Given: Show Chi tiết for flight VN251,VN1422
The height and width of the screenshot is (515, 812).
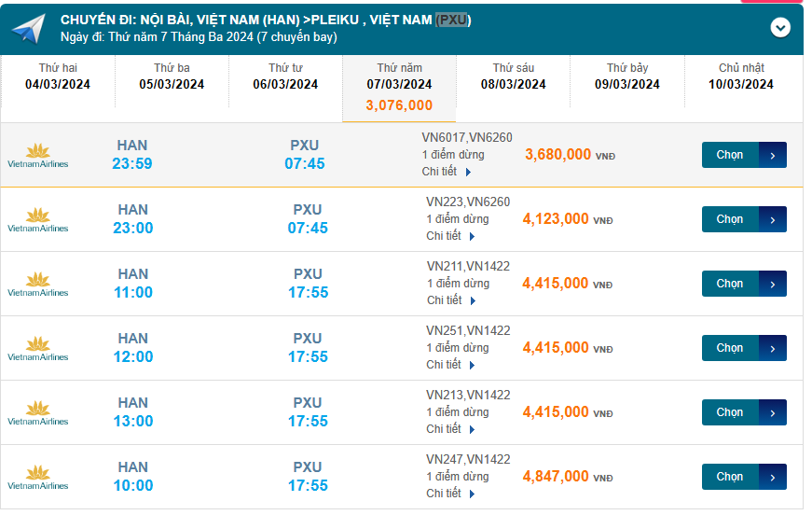Looking at the screenshot, I should point(451,365).
